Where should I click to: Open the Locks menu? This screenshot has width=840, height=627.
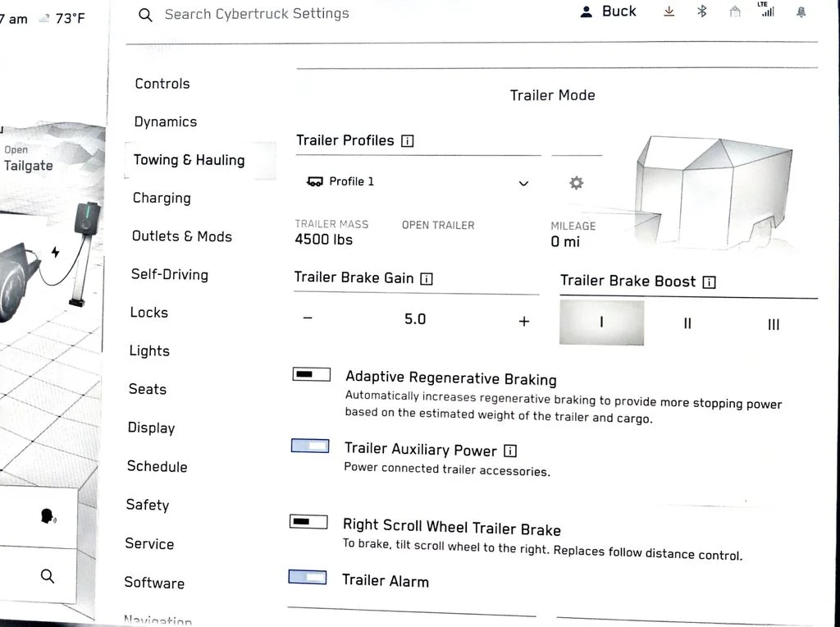tap(149, 313)
